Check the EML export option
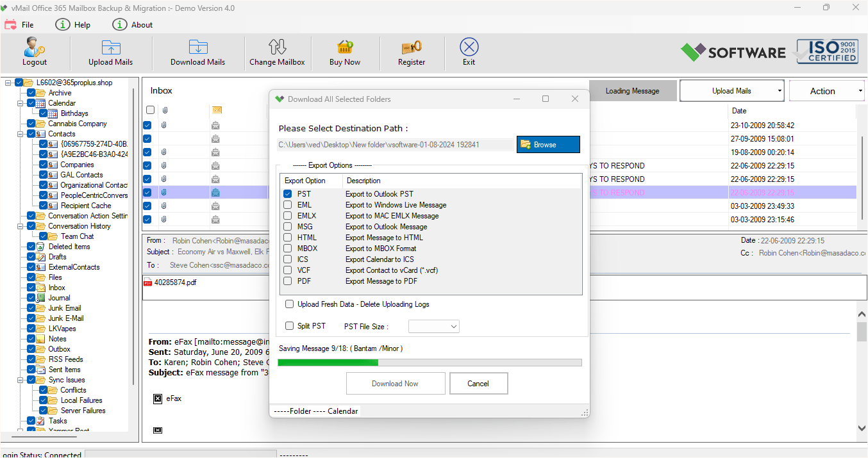This screenshot has height=458, width=868. (x=288, y=205)
